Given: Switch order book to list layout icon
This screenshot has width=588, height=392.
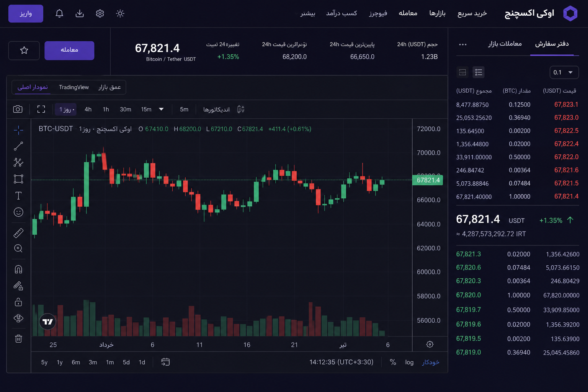Looking at the screenshot, I should pyautogui.click(x=479, y=72).
